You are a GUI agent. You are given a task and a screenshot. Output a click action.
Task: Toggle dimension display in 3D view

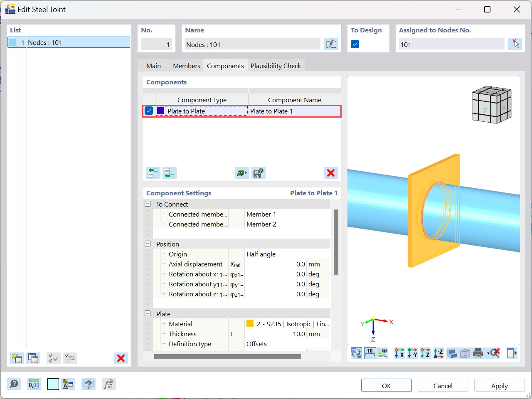coord(370,353)
